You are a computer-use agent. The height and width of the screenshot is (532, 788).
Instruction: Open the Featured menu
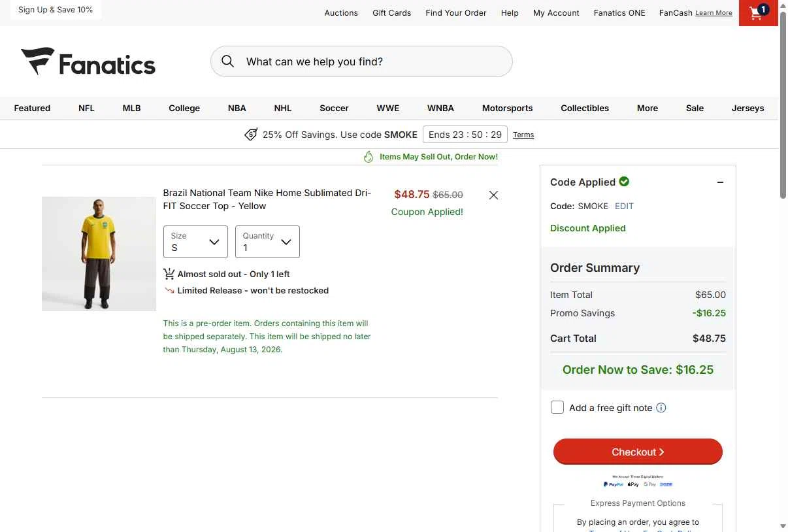[32, 108]
